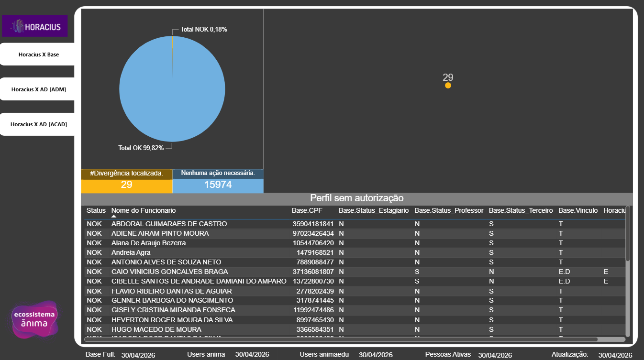
Task: Click CPF cell 97023426434
Action: click(x=313, y=233)
